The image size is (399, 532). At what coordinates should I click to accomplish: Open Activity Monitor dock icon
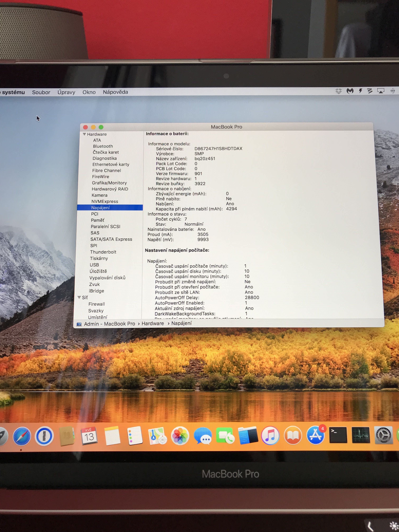[x=360, y=435]
